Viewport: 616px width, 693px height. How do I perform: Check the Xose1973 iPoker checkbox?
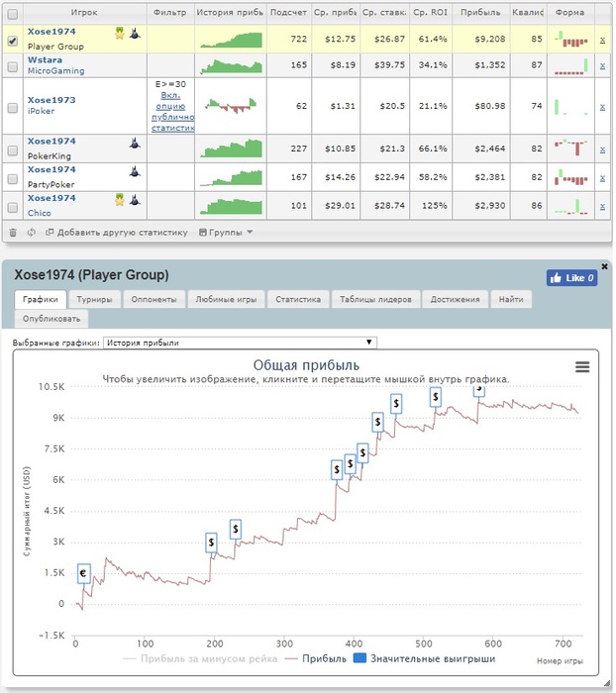[x=13, y=107]
